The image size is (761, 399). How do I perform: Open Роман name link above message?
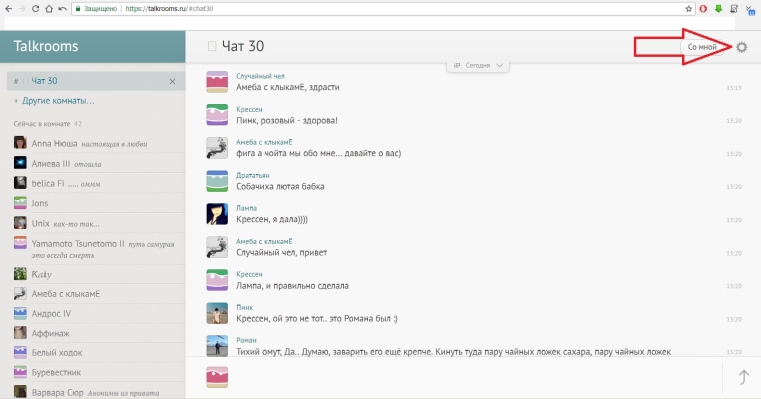pyautogui.click(x=246, y=340)
